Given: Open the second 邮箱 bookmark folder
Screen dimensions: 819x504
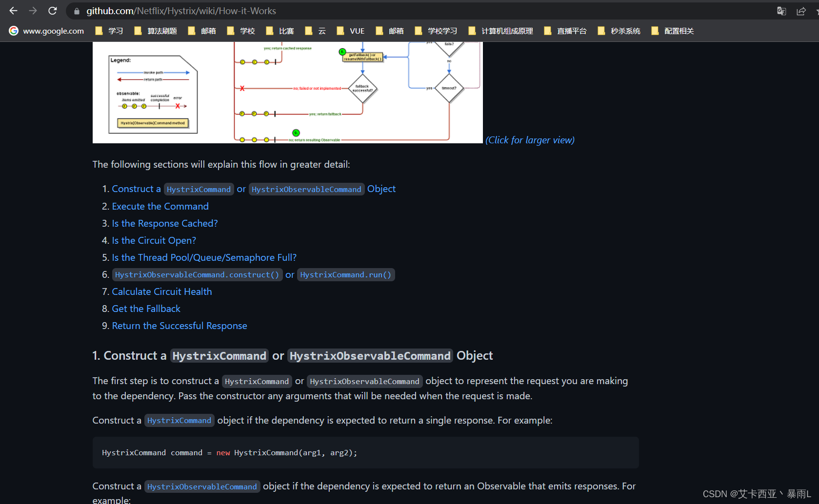Looking at the screenshot, I should (x=390, y=31).
